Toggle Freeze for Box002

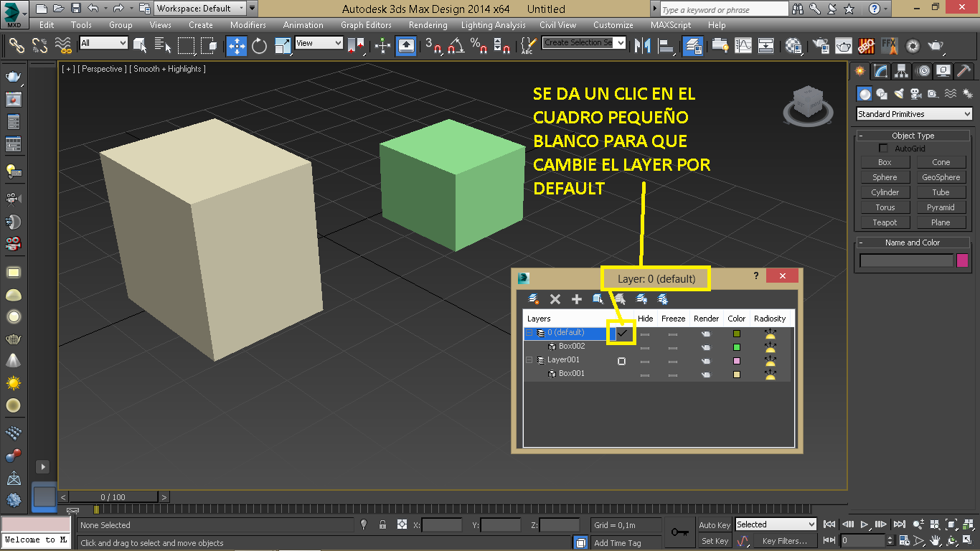(x=672, y=347)
